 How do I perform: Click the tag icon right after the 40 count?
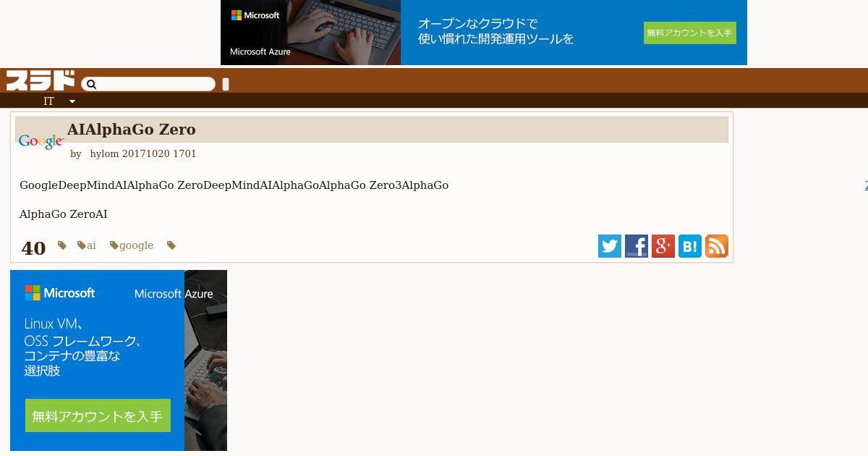coord(62,245)
